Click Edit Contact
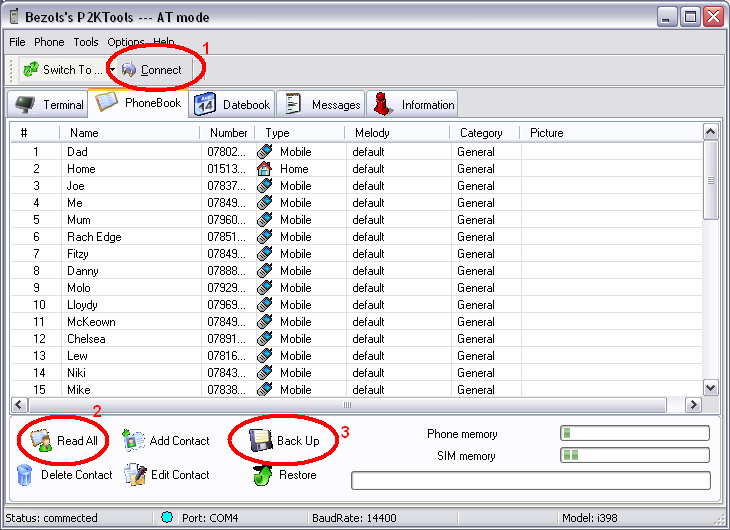The height and width of the screenshot is (530, 730). click(x=166, y=475)
